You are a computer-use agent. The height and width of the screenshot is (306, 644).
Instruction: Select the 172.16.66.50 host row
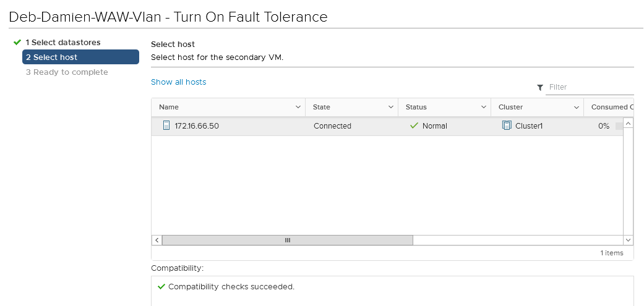click(x=247, y=126)
